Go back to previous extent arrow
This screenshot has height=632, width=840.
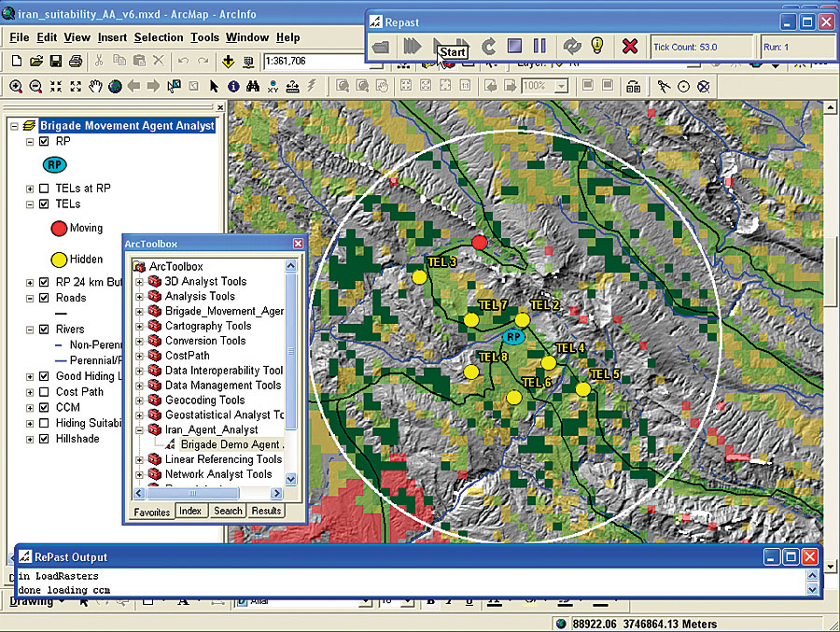[x=133, y=86]
